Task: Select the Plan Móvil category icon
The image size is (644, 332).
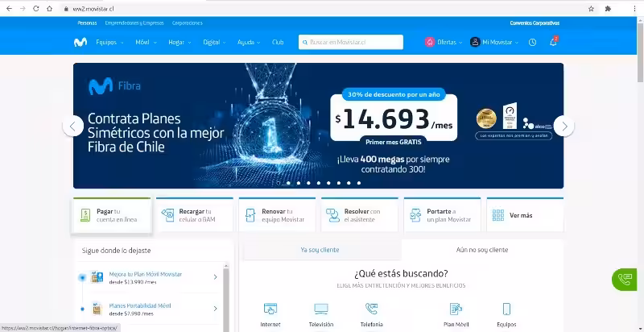Action: (x=456, y=309)
